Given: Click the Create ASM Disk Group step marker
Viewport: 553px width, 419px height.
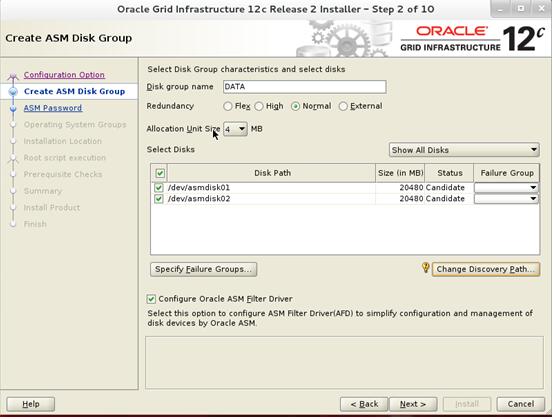Looking at the screenshot, I should point(13,92).
